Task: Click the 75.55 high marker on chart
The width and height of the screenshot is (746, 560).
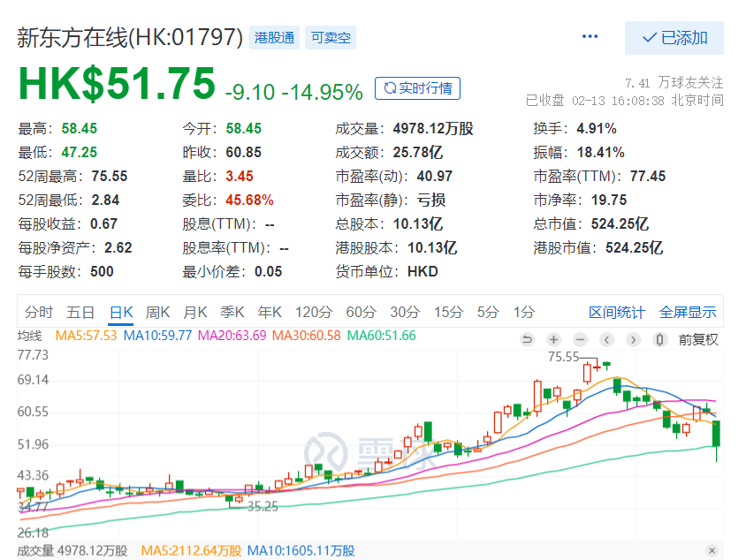Action: [563, 357]
